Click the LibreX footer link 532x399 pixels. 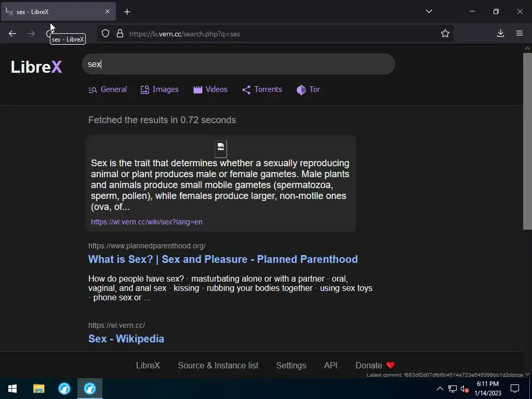coord(148,365)
